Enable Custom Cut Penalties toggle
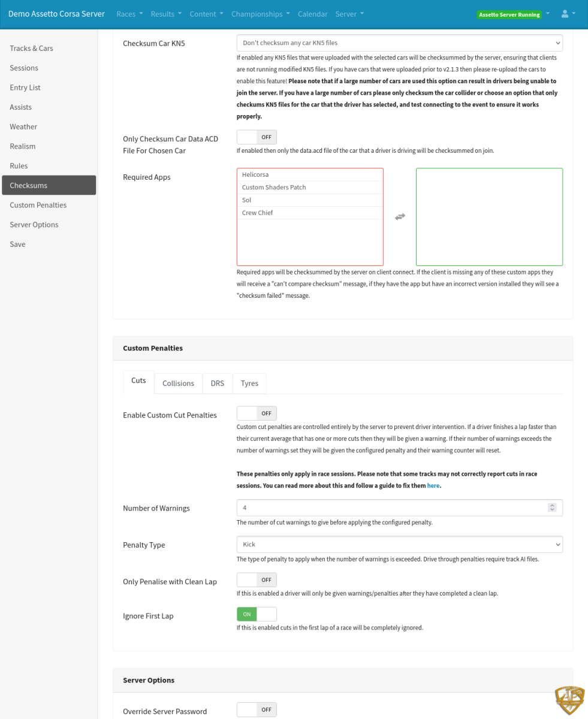 [x=257, y=413]
